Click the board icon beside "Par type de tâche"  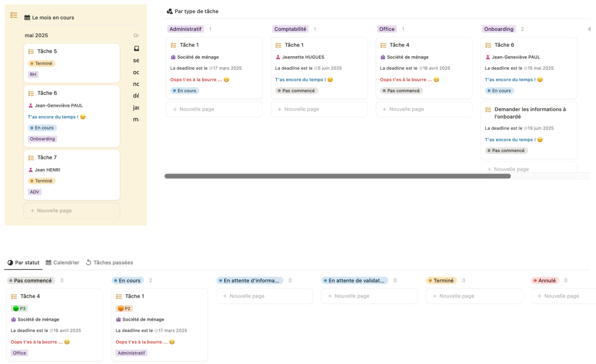(x=169, y=11)
